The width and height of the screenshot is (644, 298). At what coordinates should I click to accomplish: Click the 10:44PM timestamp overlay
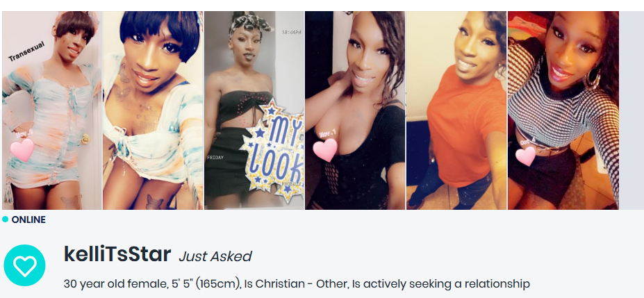pos(291,32)
